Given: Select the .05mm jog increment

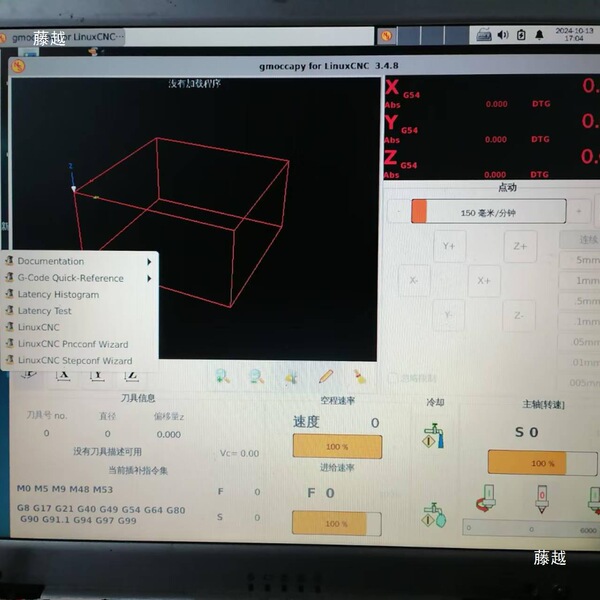Looking at the screenshot, I should [578, 342].
